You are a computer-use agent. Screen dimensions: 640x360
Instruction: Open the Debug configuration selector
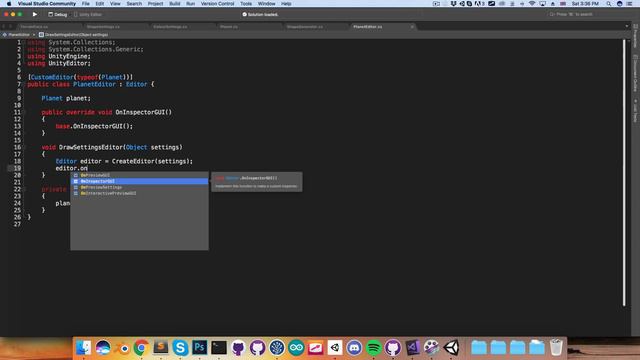point(58,14)
